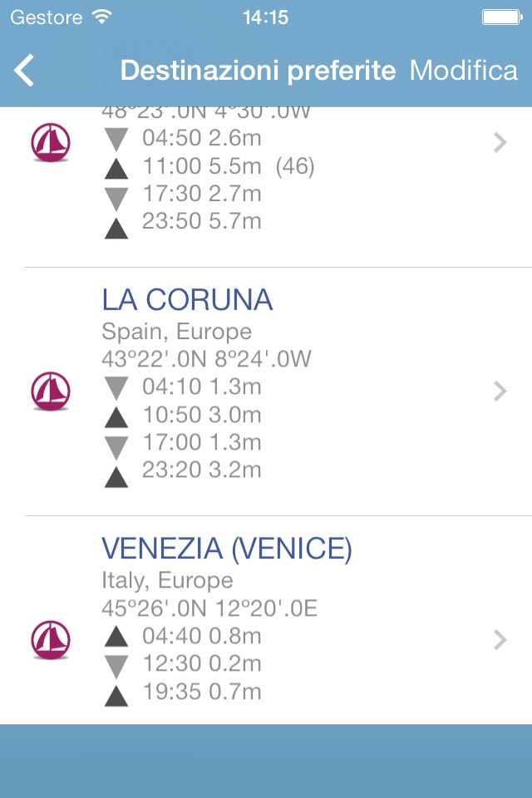This screenshot has width=532, height=798.
Task: Select the La Coruna sailboat icon
Action: pyautogui.click(x=51, y=392)
